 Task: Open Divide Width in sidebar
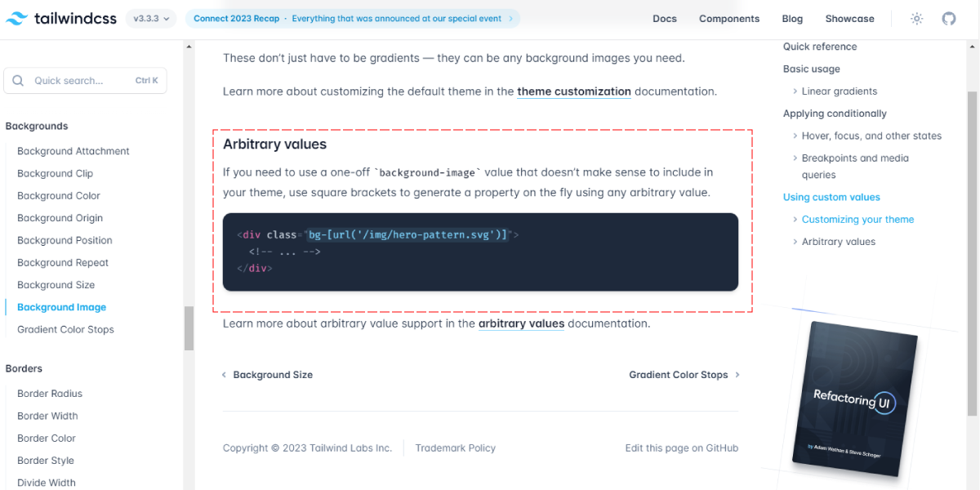tap(47, 483)
